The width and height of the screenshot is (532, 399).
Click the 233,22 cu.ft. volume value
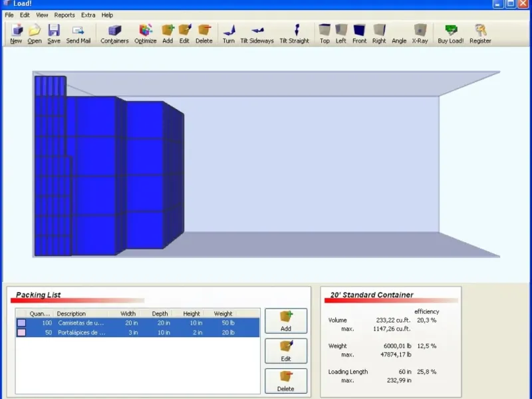click(x=393, y=320)
